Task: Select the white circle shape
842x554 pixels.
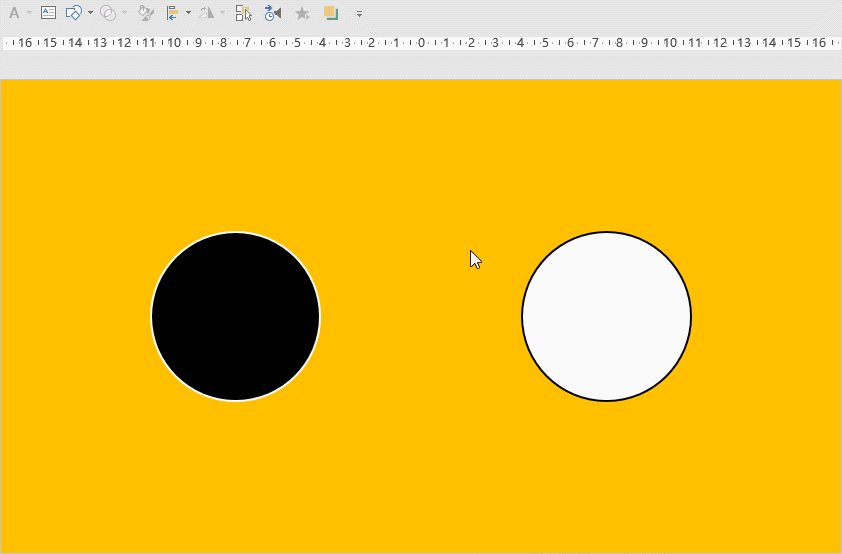Action: tap(606, 317)
